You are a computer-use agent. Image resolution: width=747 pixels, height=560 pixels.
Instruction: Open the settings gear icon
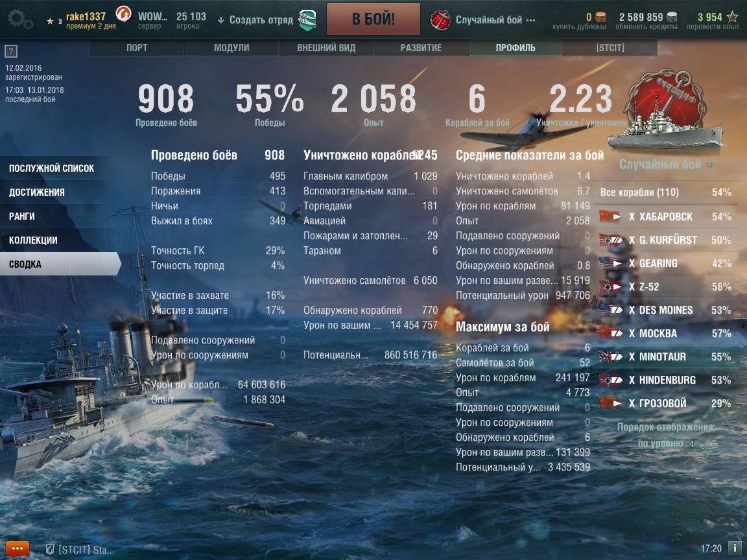click(19, 20)
